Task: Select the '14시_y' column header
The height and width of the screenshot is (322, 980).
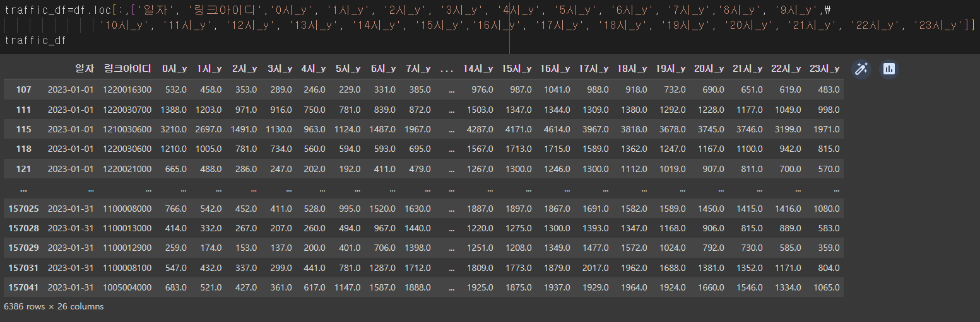Action: coord(478,69)
